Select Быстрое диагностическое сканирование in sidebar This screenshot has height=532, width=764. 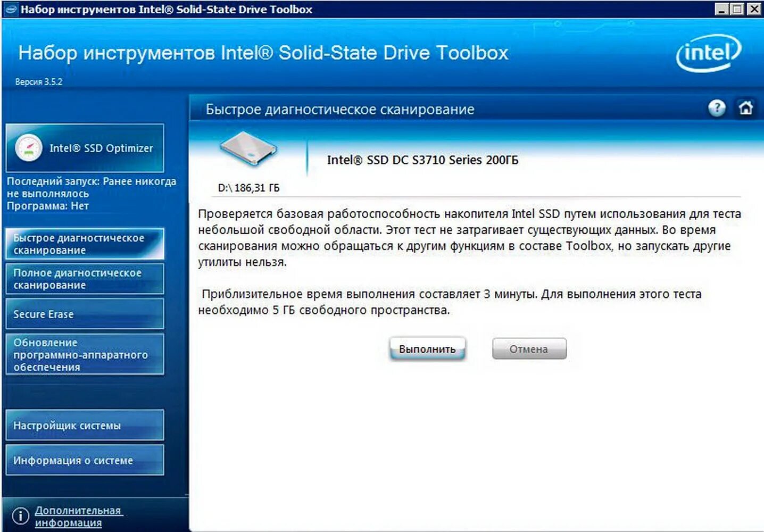(85, 244)
